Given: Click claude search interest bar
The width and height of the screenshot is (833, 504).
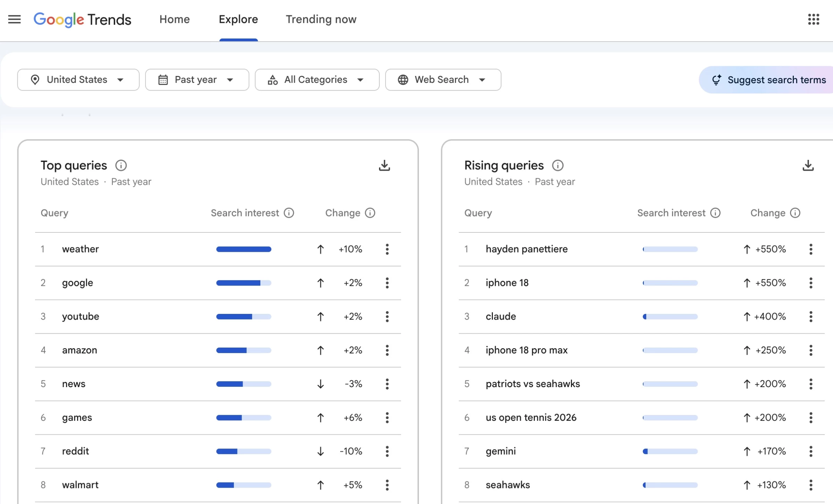Looking at the screenshot, I should pos(670,316).
